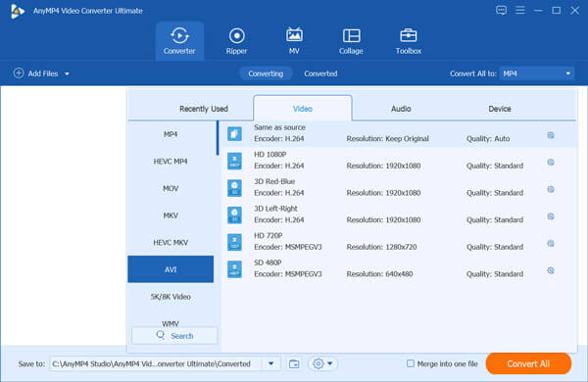Open settings gear for HD 720P

551,243
